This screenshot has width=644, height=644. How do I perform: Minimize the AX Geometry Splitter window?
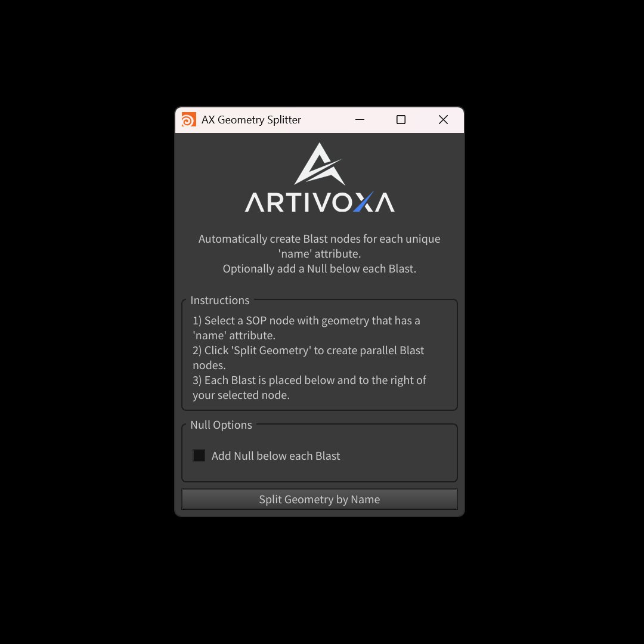point(360,119)
